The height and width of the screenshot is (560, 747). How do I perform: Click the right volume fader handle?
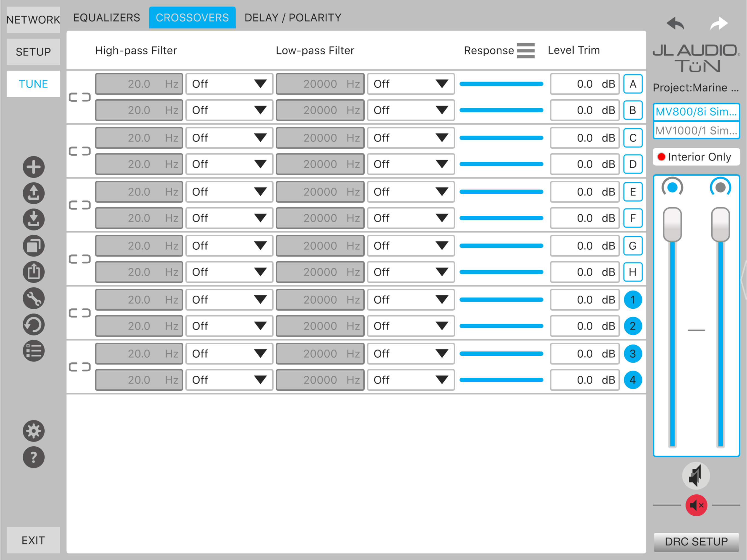click(720, 224)
